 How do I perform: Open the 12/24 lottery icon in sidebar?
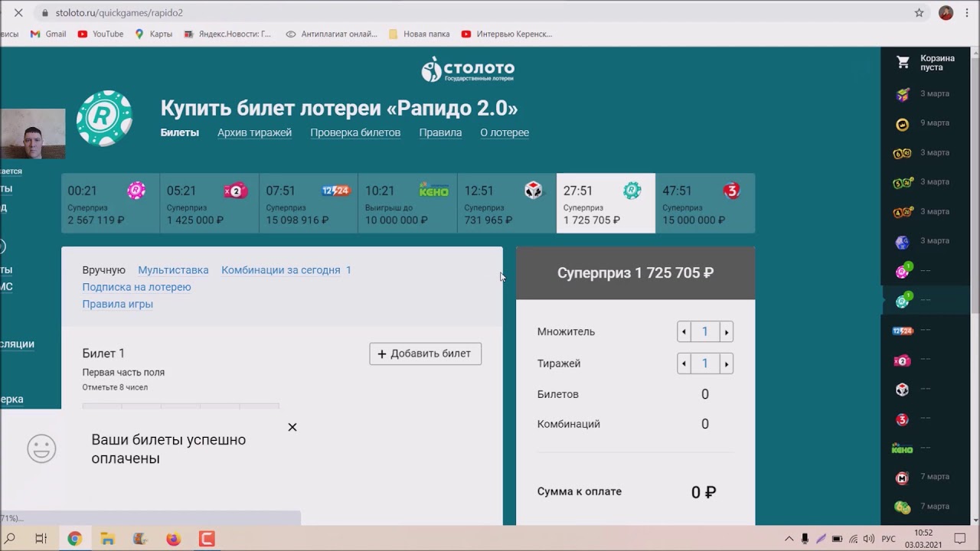(903, 331)
